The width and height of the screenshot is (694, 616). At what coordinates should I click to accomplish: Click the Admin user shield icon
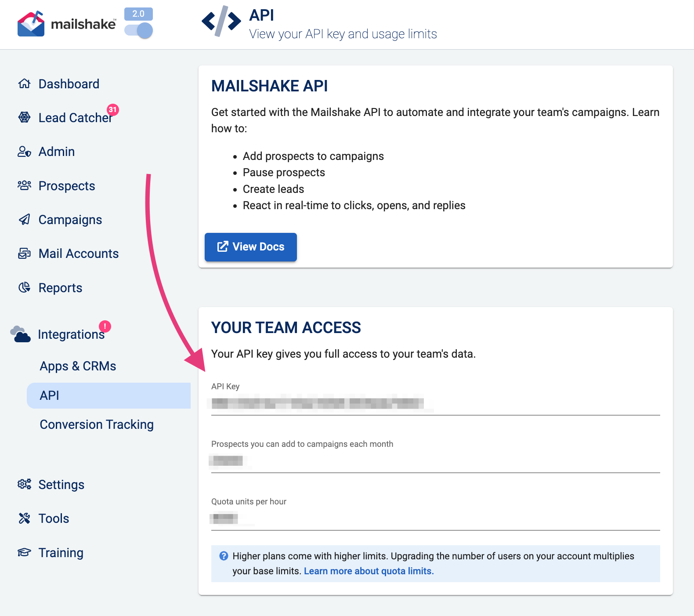[24, 152]
